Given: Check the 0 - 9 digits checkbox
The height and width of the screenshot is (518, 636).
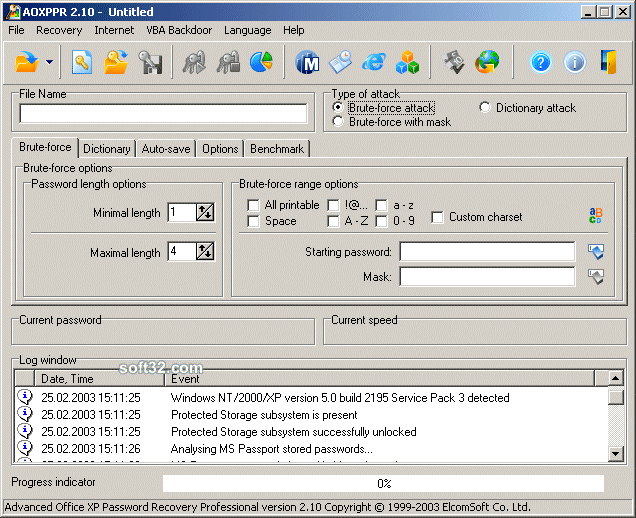Looking at the screenshot, I should point(381,221).
